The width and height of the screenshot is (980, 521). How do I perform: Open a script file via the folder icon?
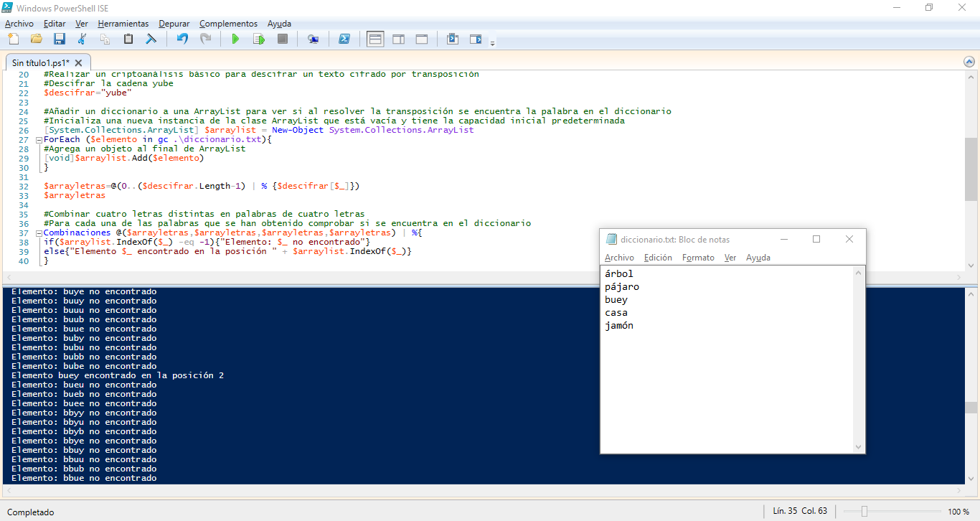(x=37, y=39)
